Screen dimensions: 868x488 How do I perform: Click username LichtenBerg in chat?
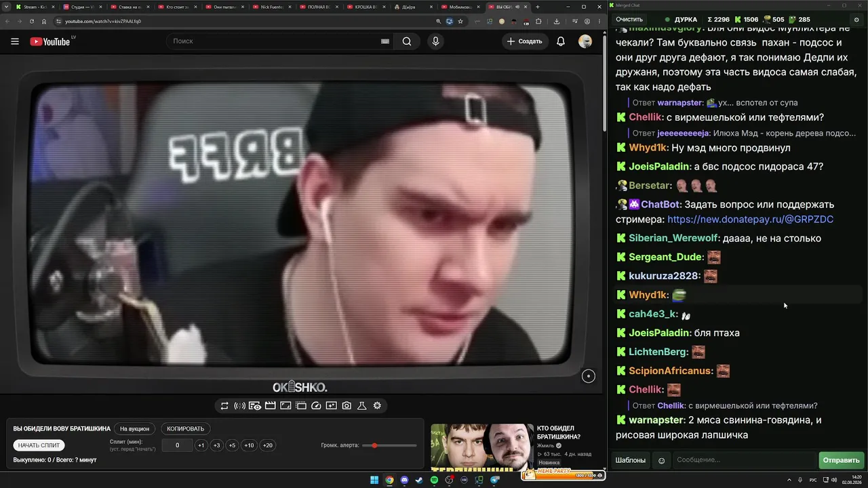pos(658,352)
